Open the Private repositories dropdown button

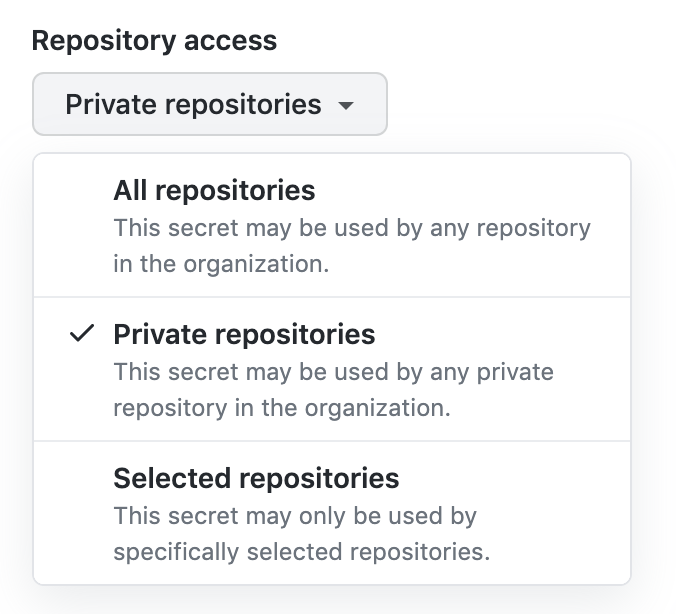click(209, 104)
